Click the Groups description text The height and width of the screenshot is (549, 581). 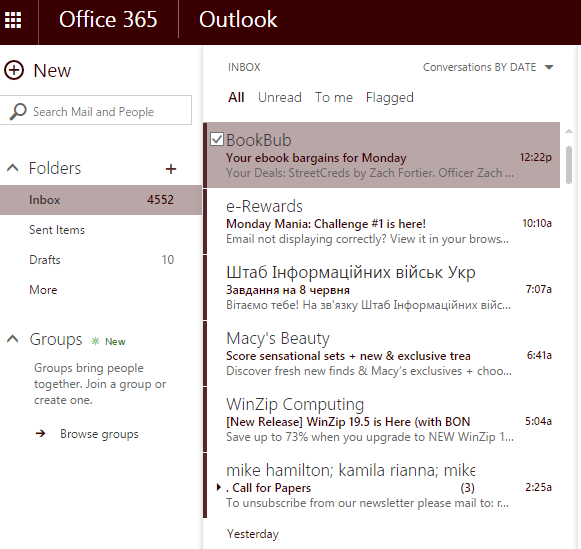[100, 384]
